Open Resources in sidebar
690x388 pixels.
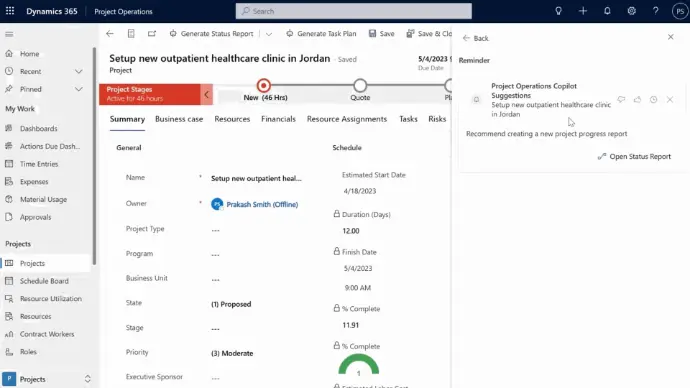[35, 316]
